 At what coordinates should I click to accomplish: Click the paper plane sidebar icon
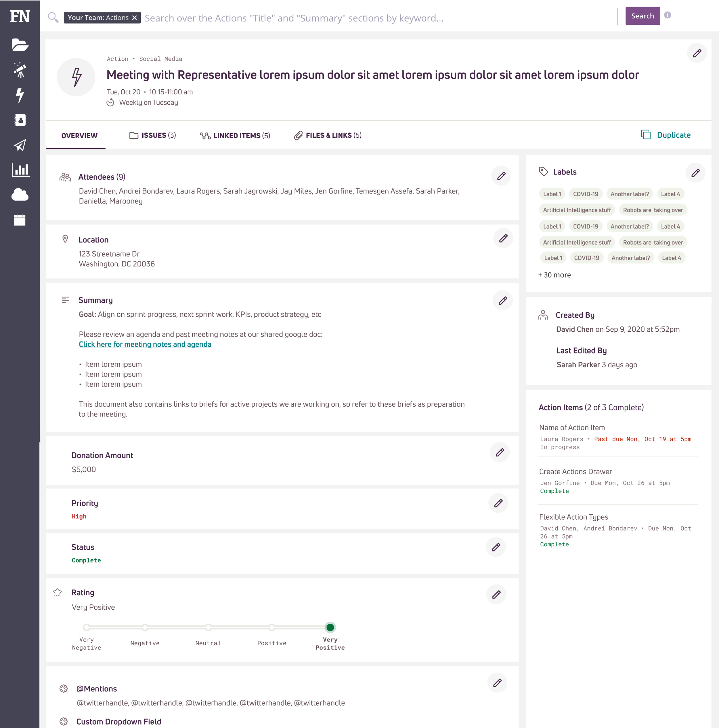tap(20, 145)
